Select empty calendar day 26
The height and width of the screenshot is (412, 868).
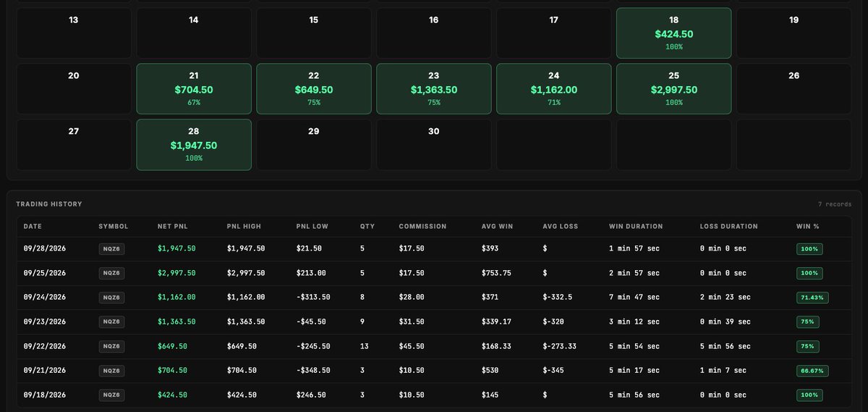(794, 88)
